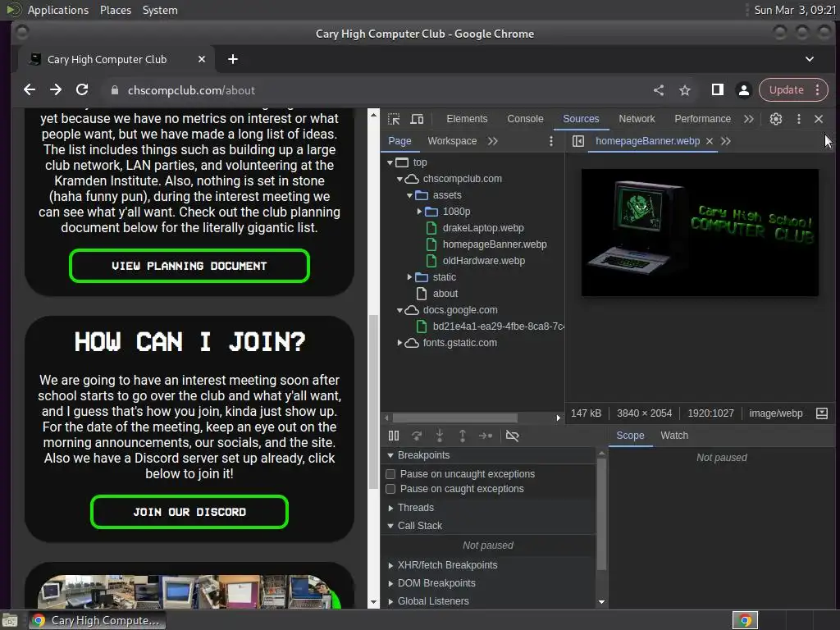The height and width of the screenshot is (630, 840).
Task: Hide the Sources navigator sidebar
Action: 578,141
